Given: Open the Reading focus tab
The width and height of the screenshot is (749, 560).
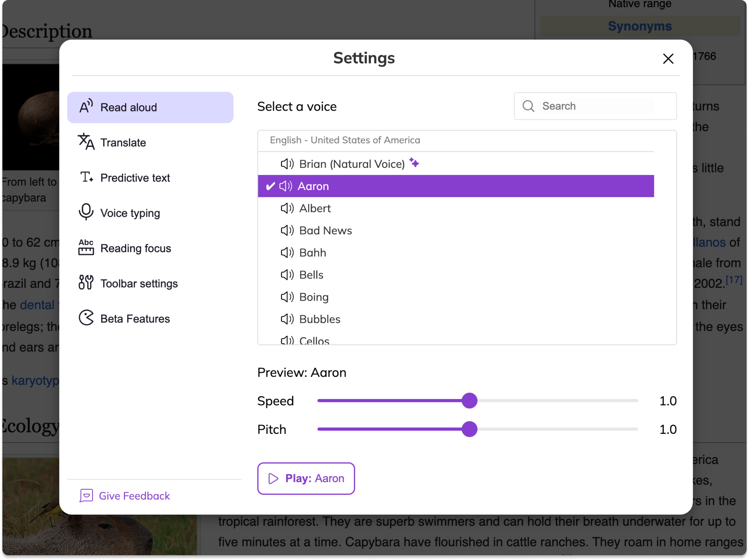Looking at the screenshot, I should point(150,248).
